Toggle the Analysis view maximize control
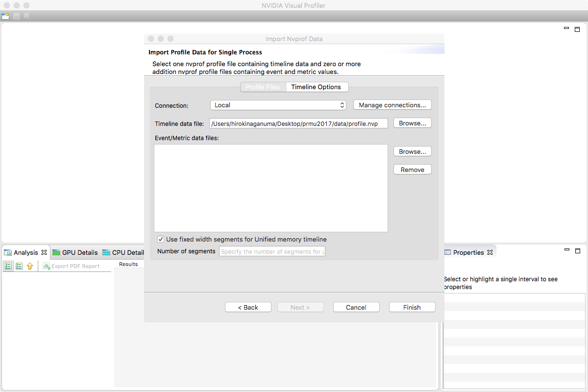The width and height of the screenshot is (588, 392). tap(577, 29)
